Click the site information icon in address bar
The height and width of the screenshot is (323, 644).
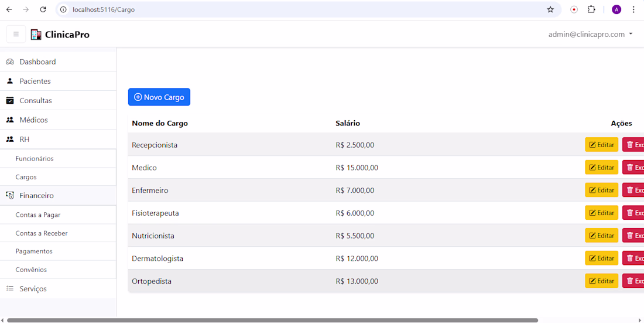[x=63, y=9]
